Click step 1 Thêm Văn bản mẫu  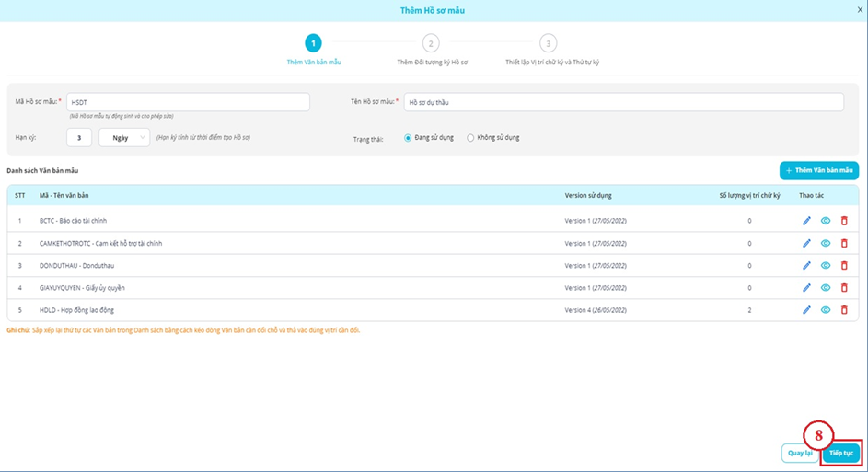(x=314, y=43)
